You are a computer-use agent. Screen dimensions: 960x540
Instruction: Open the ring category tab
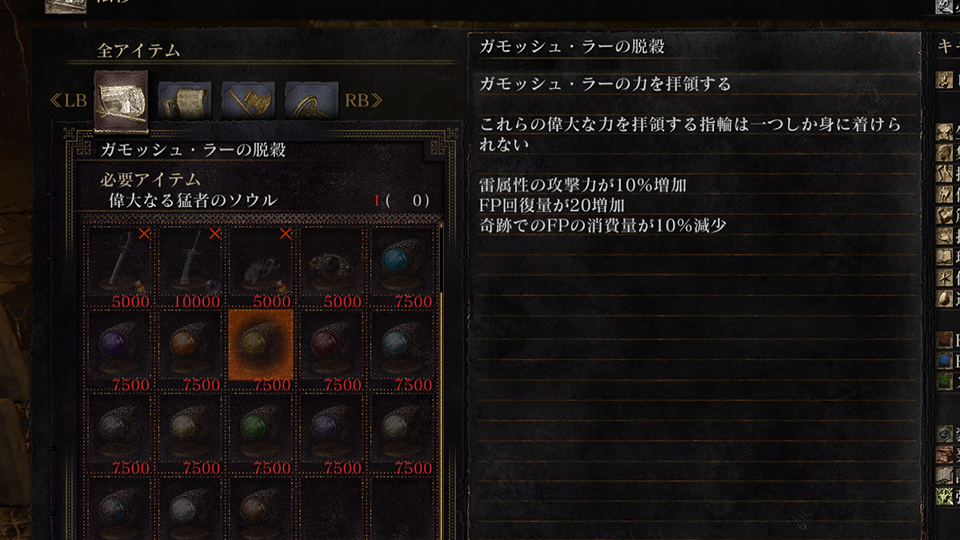pyautogui.click(x=312, y=100)
